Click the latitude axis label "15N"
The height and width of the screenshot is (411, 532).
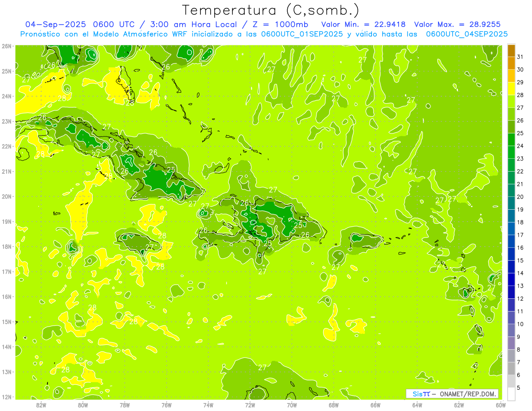tap(7, 322)
